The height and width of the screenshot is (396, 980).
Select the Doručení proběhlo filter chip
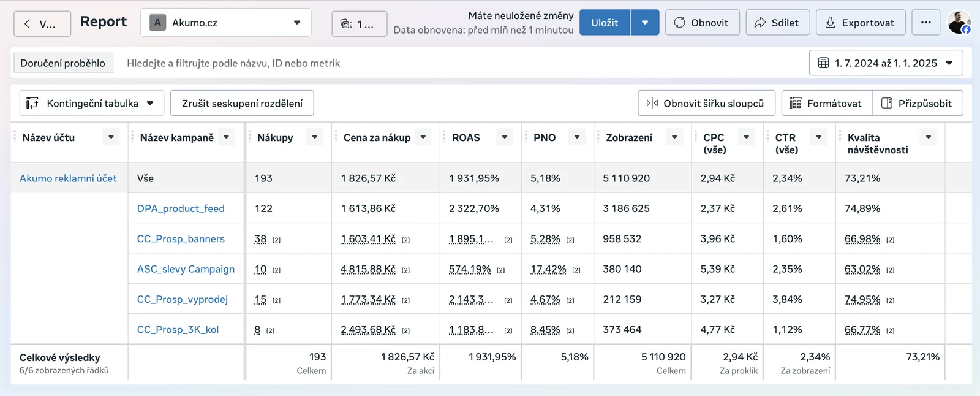(x=63, y=63)
